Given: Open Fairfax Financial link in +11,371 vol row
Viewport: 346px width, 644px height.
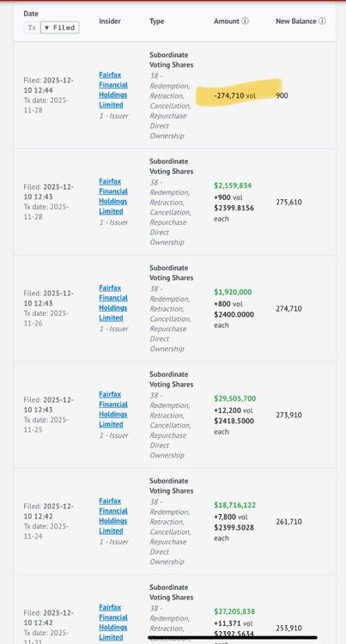Looking at the screenshot, I should [x=113, y=623].
